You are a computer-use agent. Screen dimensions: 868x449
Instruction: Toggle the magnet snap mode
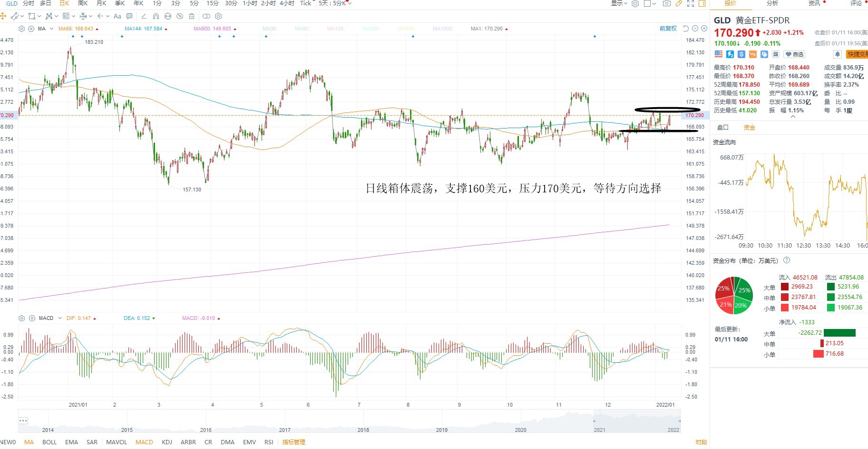coord(156,16)
